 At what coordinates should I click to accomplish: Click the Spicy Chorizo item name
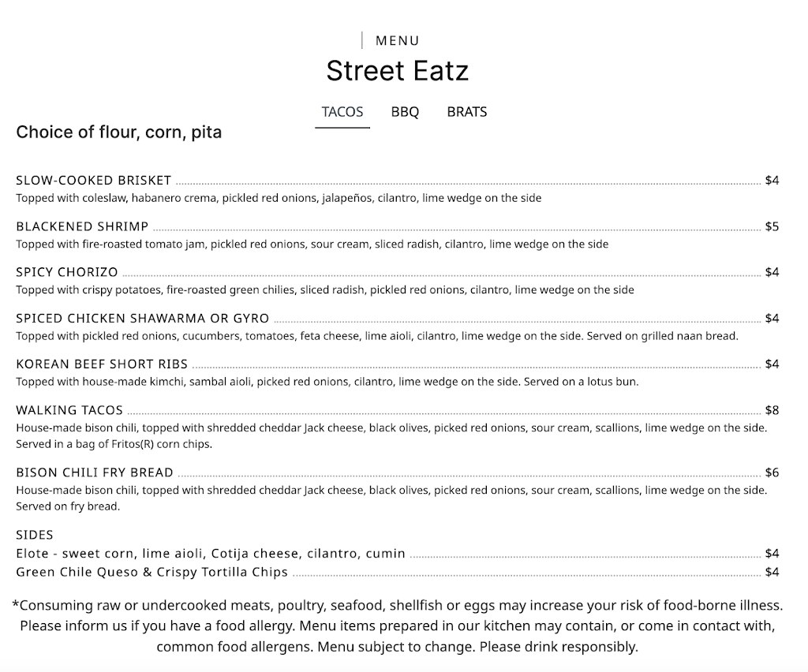pyautogui.click(x=66, y=272)
